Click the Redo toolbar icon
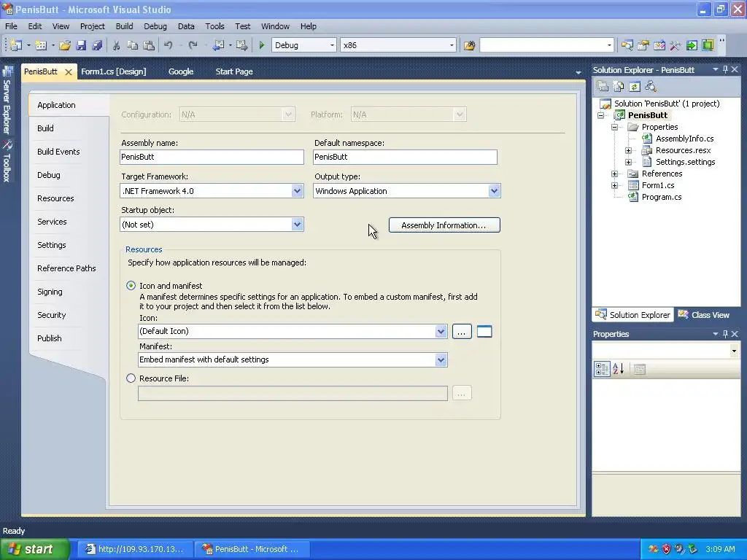The width and height of the screenshot is (747, 560). click(x=193, y=45)
